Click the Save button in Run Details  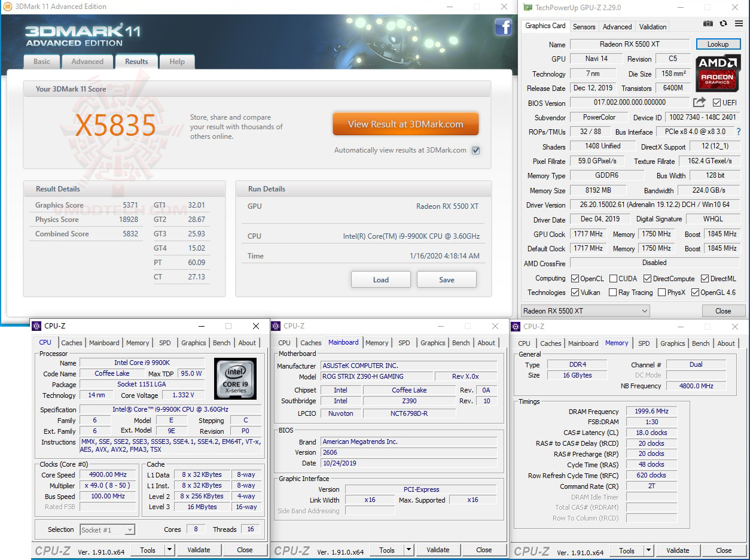(447, 279)
